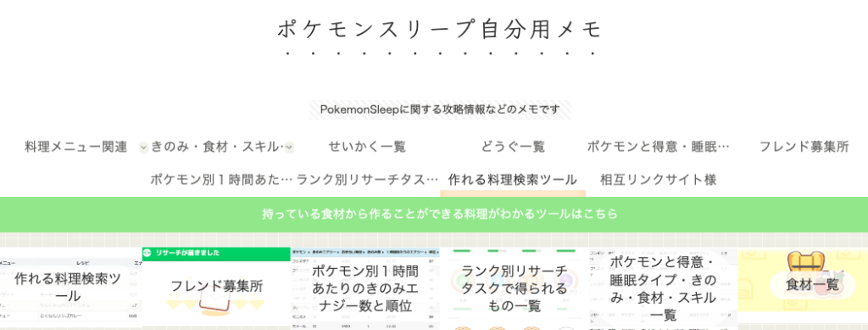Select the 作れる料理検索ツール tab
Screen dimensions: 868x330
[513, 179]
